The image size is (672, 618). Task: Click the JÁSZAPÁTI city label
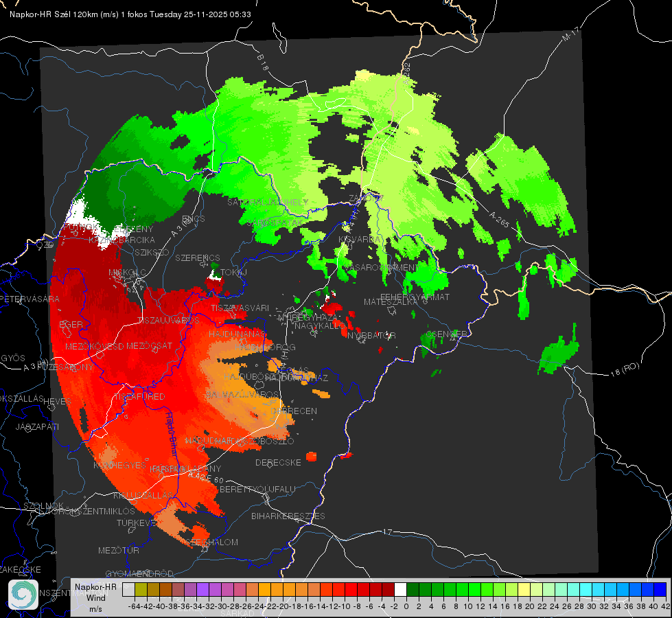[37, 426]
